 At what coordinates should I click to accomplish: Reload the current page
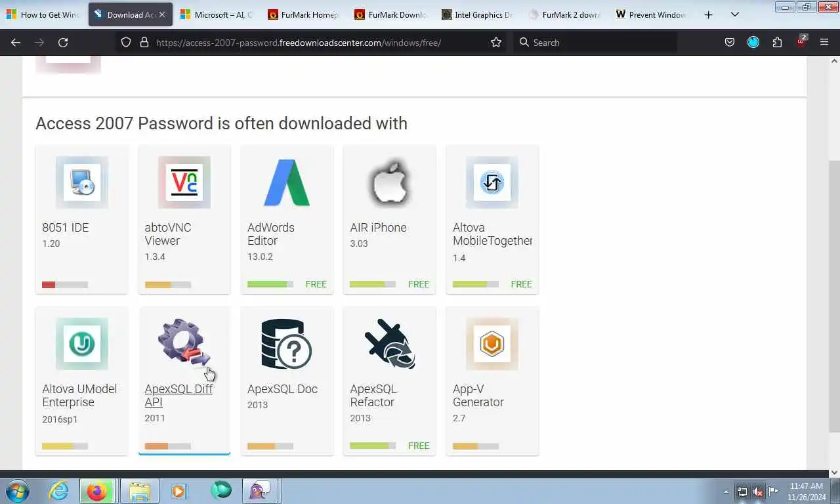tap(63, 42)
